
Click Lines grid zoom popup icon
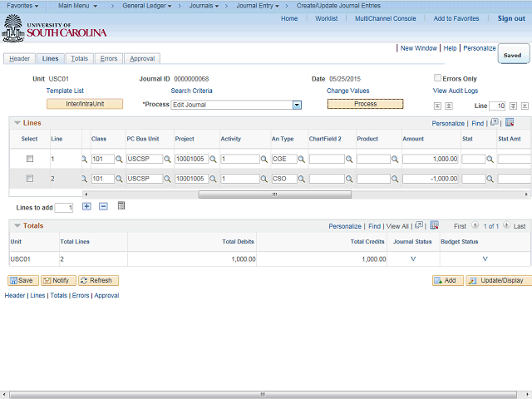click(x=495, y=122)
